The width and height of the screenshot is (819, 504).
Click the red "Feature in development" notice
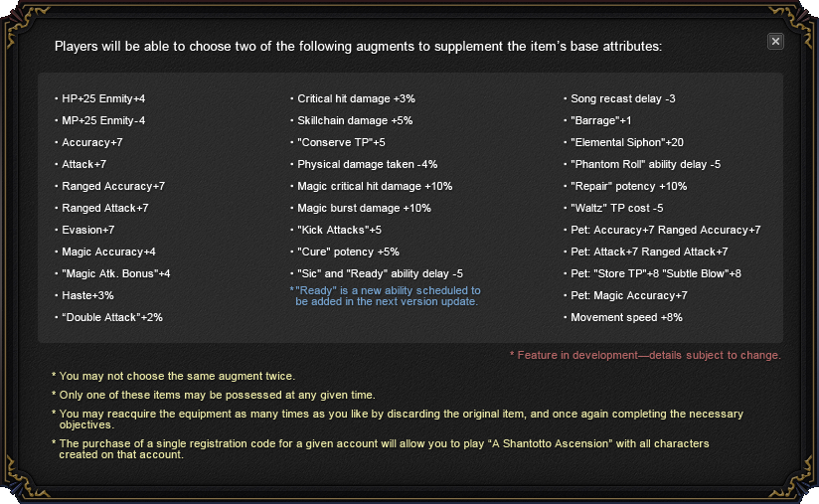645,355
